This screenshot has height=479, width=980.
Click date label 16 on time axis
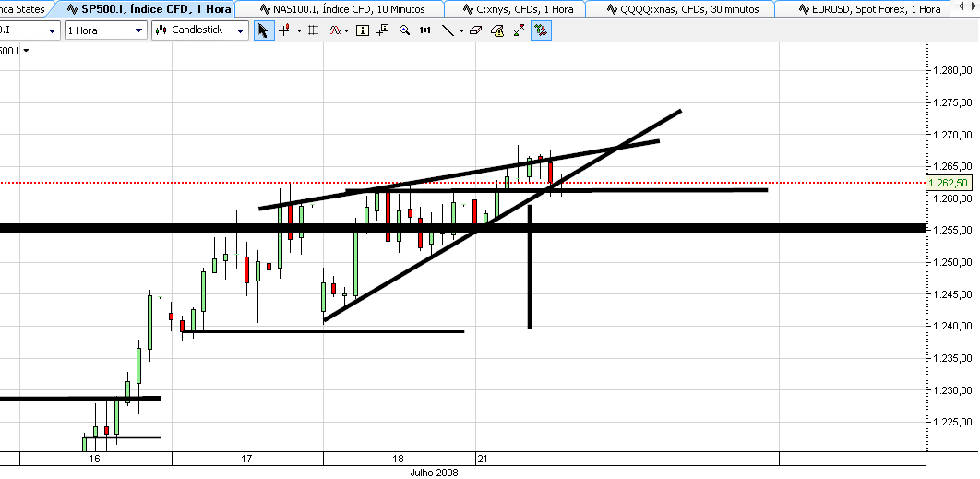(x=94, y=459)
